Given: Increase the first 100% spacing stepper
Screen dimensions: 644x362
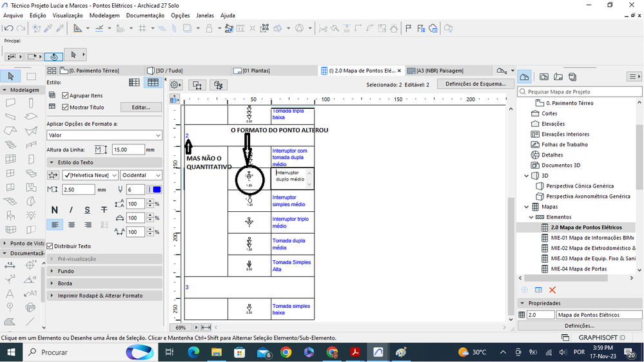Looking at the screenshot, I should [x=150, y=202].
